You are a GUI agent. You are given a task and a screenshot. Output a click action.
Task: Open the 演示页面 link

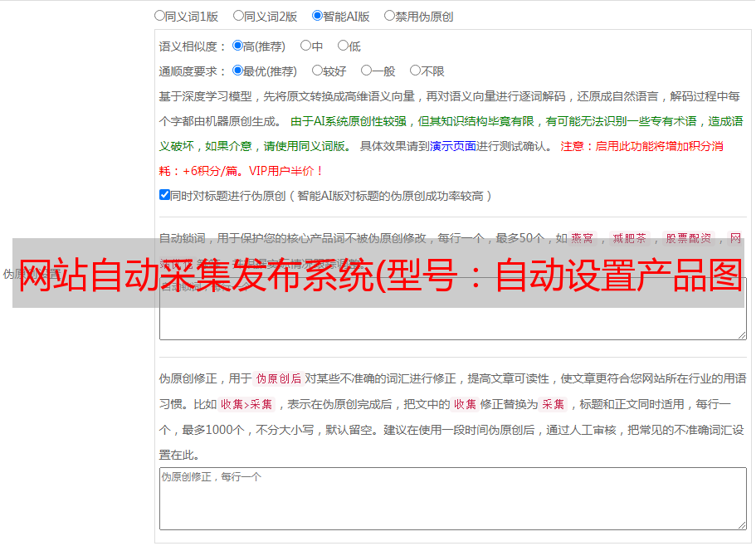click(453, 146)
